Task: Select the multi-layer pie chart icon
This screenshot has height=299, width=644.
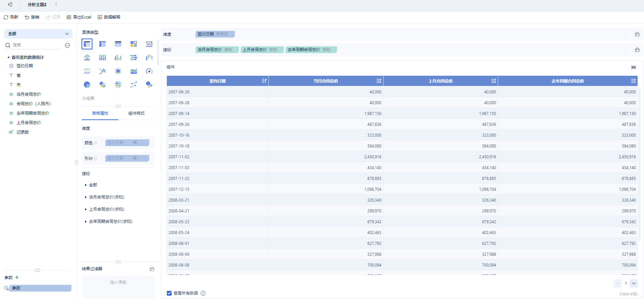Action: pyautogui.click(x=118, y=85)
